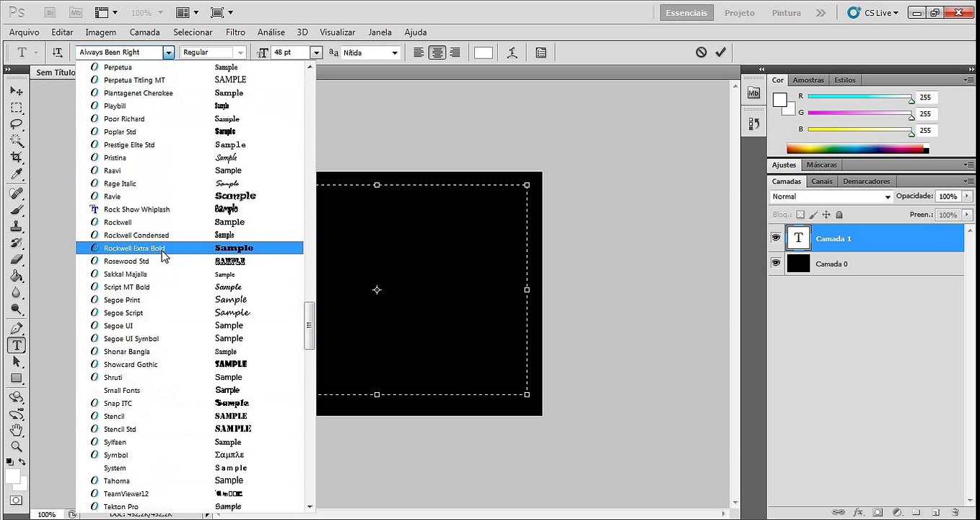Choose the Rockwell Extra Bold font
Viewport: 980px width, 520px height.
tap(189, 248)
